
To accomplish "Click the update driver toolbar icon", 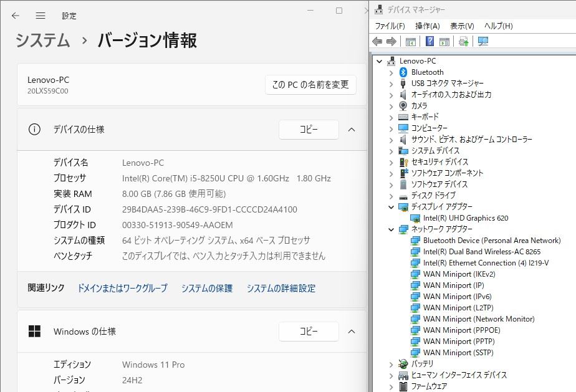I will (464, 41).
